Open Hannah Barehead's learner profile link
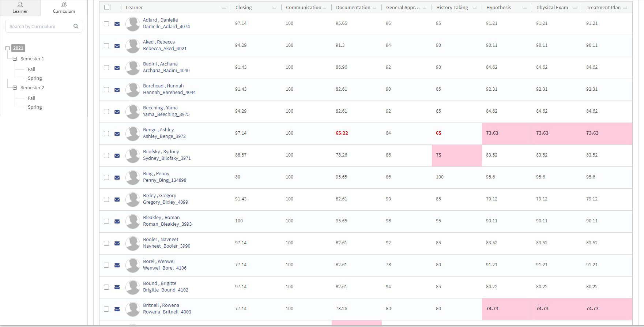The width and height of the screenshot is (644, 327). tap(163, 86)
